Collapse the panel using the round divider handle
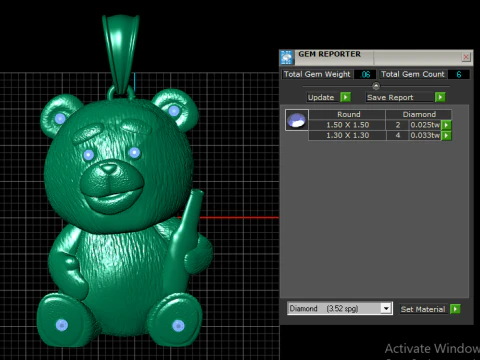The height and width of the screenshot is (360, 480). [x=376, y=86]
